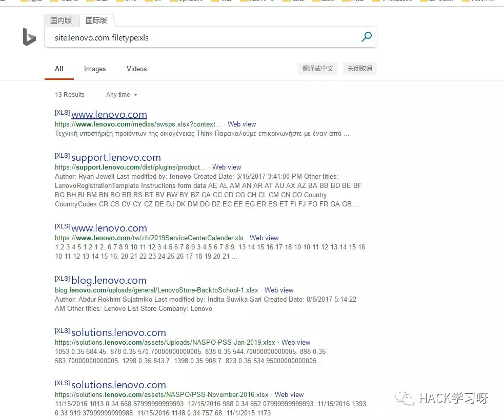Click the 'Author: Ryan Jewell' snippet text
504x420 pixels.
click(x=208, y=191)
